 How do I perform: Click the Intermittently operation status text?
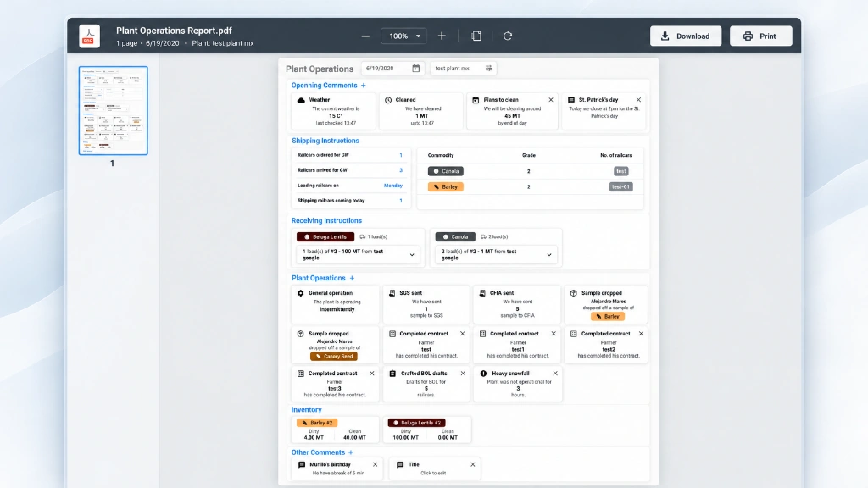[337, 309]
